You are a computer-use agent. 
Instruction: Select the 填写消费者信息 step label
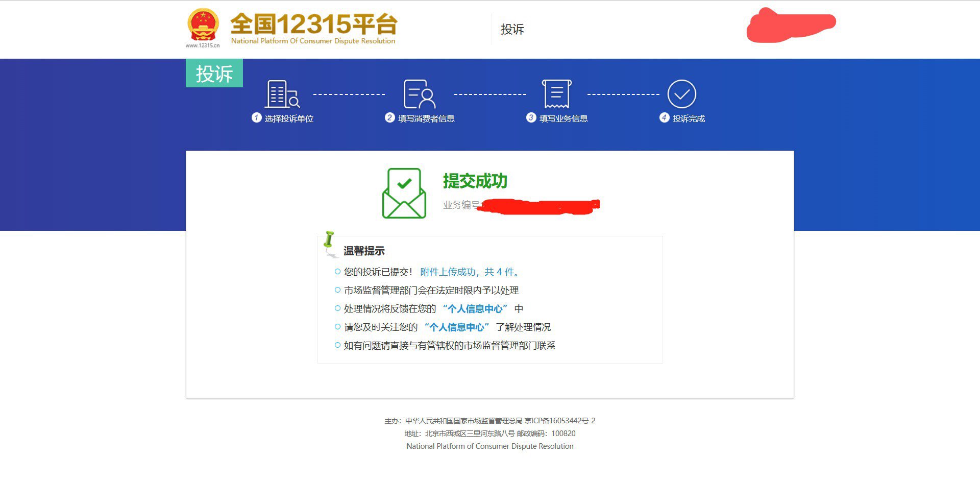(426, 118)
